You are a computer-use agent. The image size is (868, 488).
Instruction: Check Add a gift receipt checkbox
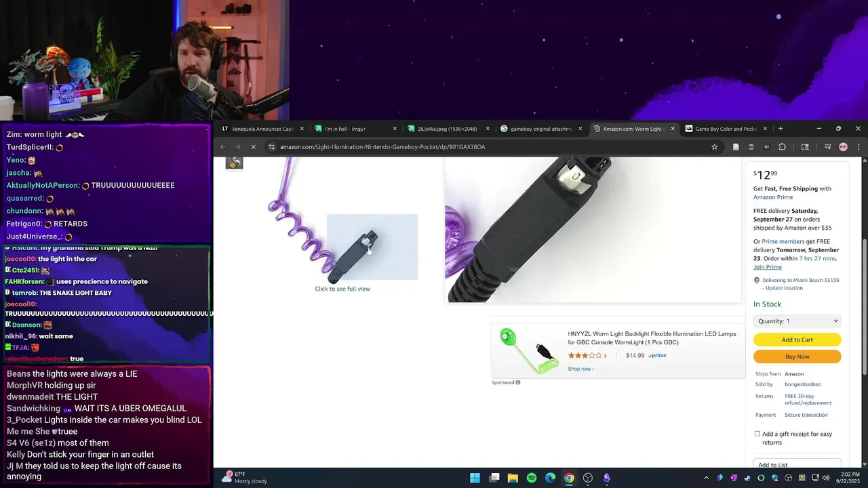click(x=757, y=434)
